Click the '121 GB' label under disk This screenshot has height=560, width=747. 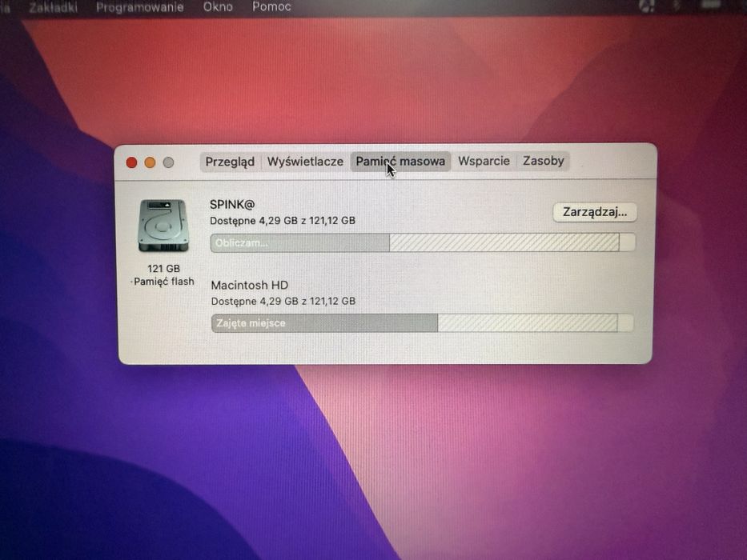pos(163,269)
